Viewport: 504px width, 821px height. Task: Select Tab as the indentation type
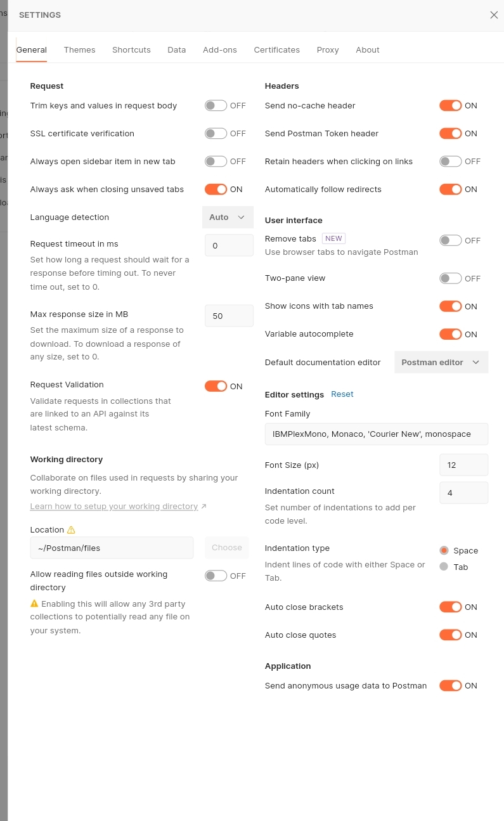444,566
